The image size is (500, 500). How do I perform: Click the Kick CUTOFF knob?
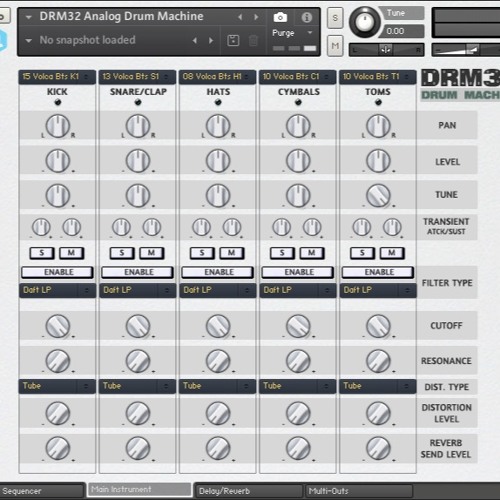coord(58,326)
